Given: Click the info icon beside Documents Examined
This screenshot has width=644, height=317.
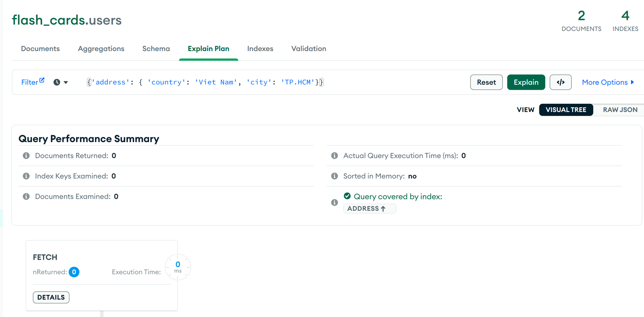Looking at the screenshot, I should click(x=26, y=196).
